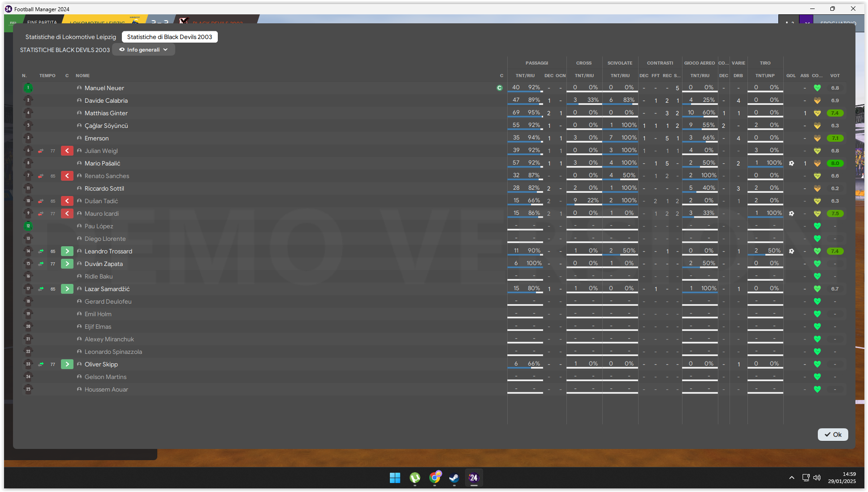Sort by the NOME column header
The height and width of the screenshot is (492, 868).
click(82, 75)
